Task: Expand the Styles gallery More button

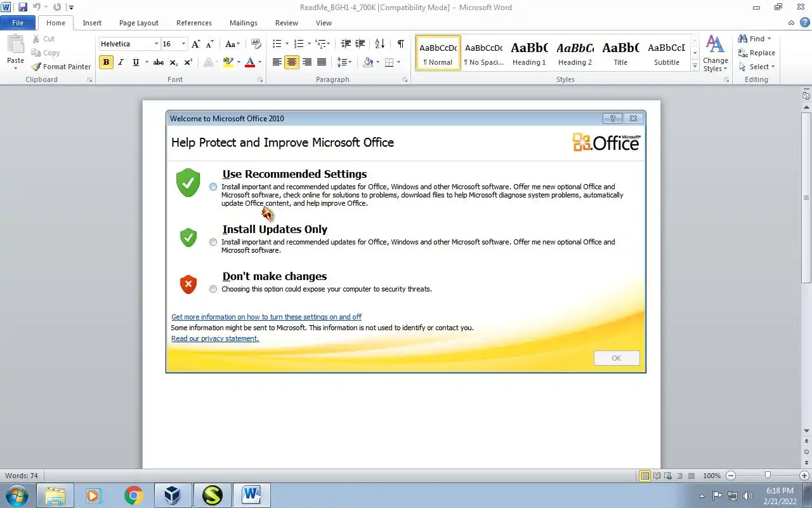Action: 695,66
